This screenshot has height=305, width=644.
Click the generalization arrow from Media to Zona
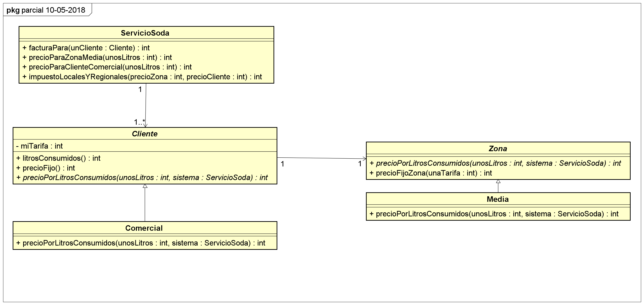(x=498, y=186)
